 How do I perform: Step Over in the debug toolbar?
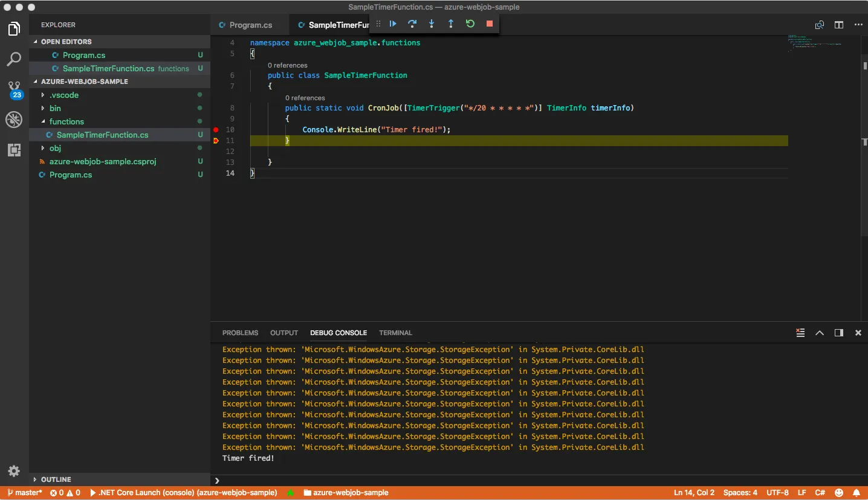412,24
